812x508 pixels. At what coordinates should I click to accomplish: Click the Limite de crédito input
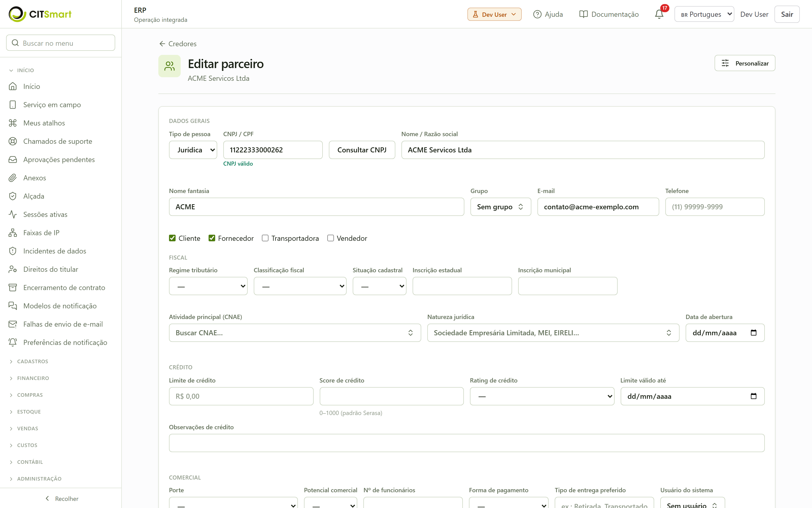click(241, 396)
